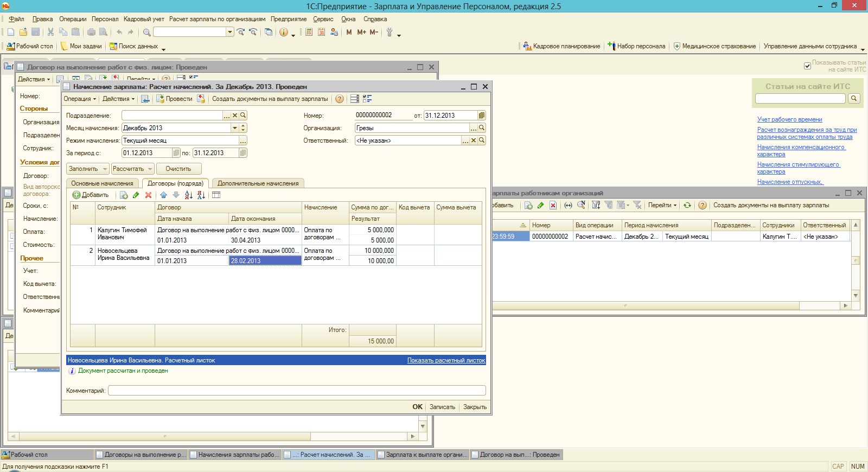Open the Кадровый учет menu

click(x=144, y=19)
